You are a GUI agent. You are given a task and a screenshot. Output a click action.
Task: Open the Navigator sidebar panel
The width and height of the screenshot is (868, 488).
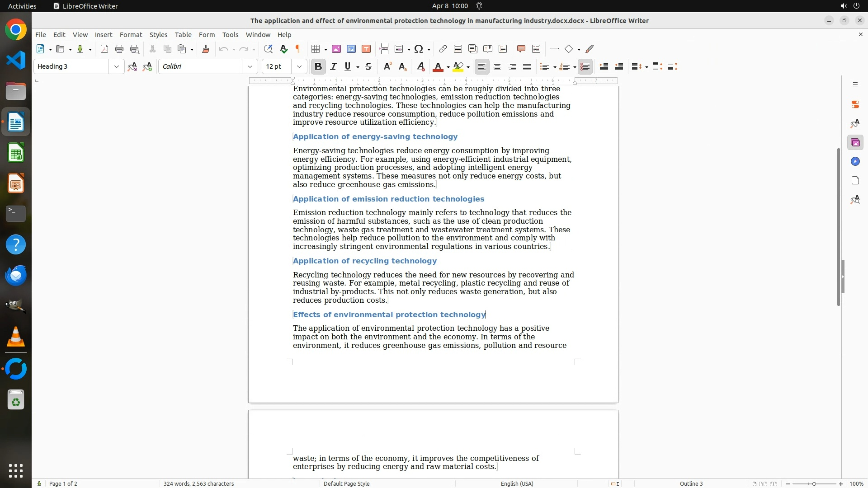coord(855,162)
